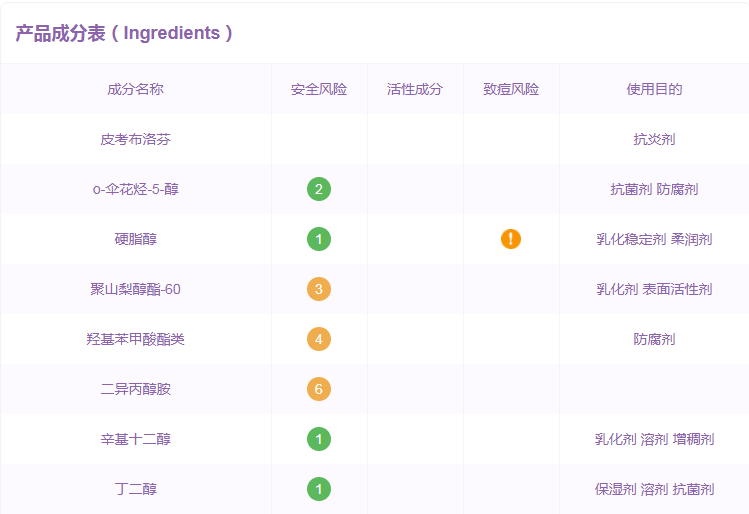Open ingredient link 聚山梨醇酯-60
Screen dimensions: 749x514
click(x=136, y=289)
